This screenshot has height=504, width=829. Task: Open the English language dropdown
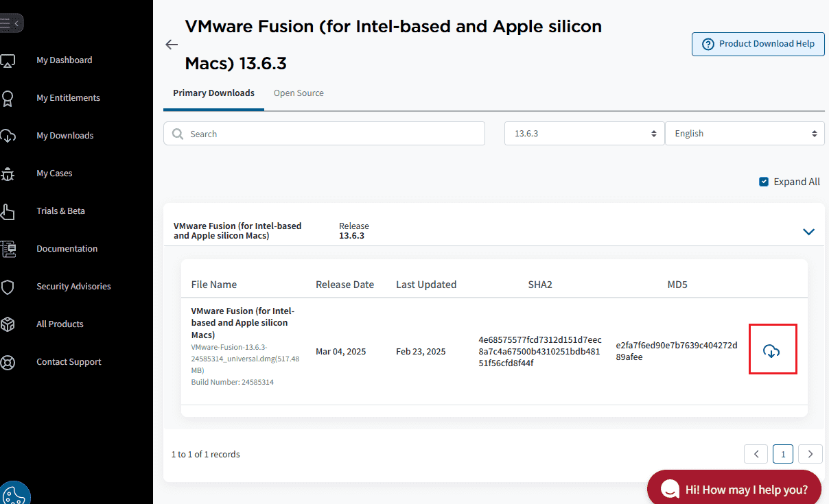(745, 134)
